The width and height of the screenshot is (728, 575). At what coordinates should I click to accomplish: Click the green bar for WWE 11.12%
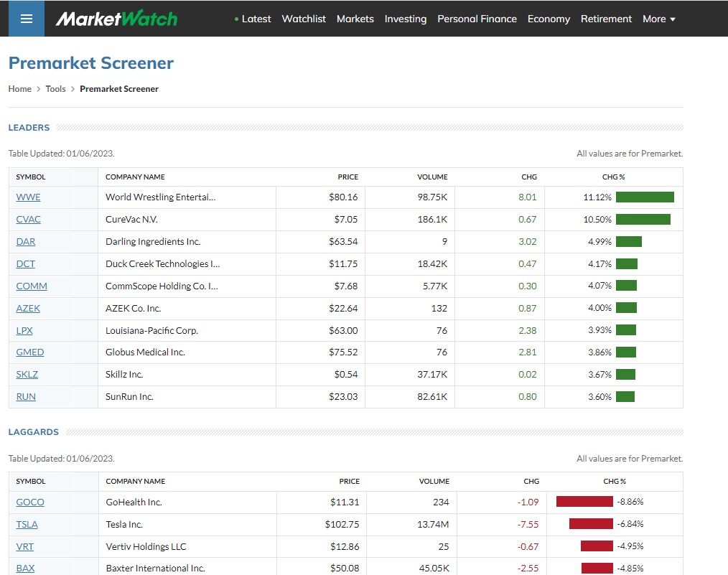645,197
